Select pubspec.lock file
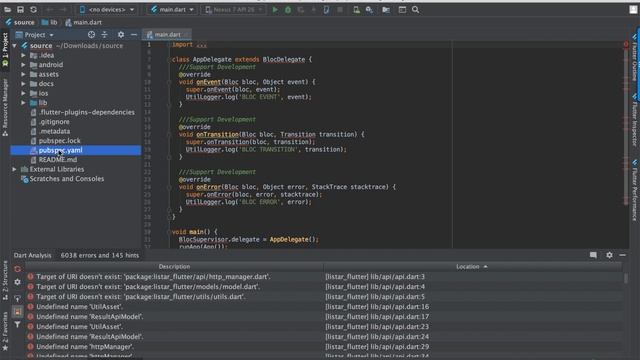The width and height of the screenshot is (640, 360). (x=60, y=140)
